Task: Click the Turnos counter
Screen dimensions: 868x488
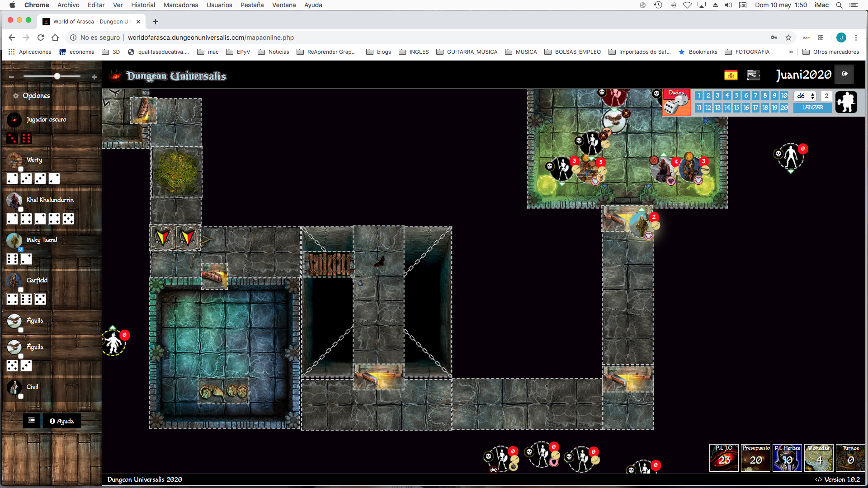Action: click(850, 458)
